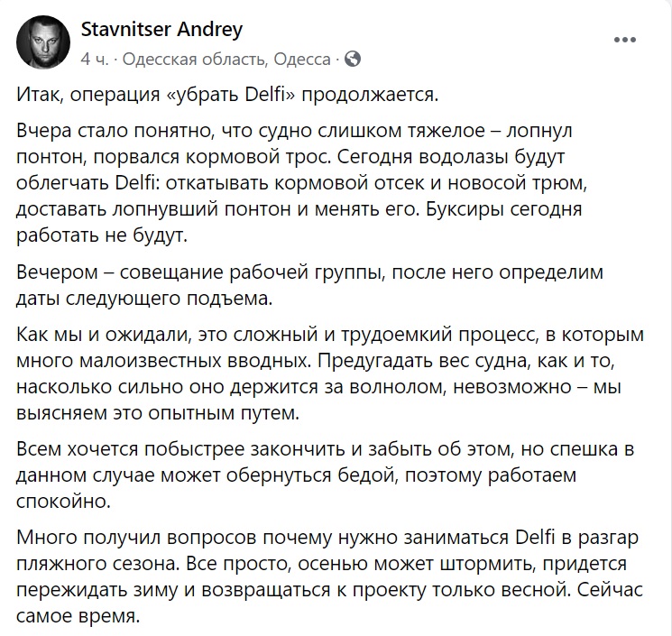Click the "4 ч." post timestamp
The width and height of the screenshot is (672, 636).
pyautogui.click(x=94, y=60)
